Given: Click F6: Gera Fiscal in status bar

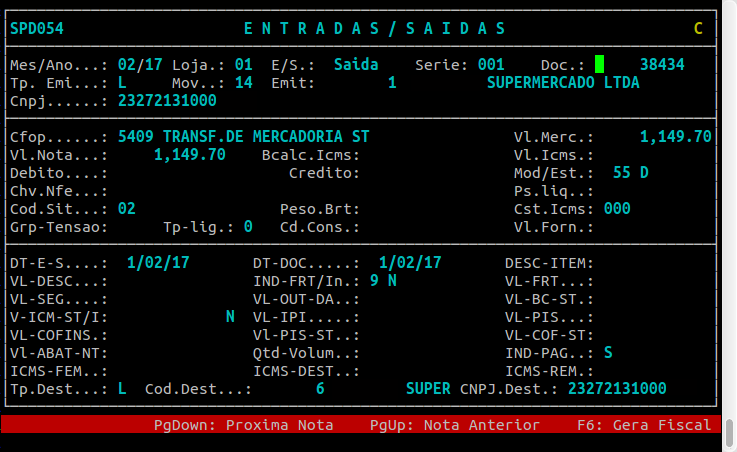Looking at the screenshot, I should click(644, 425).
